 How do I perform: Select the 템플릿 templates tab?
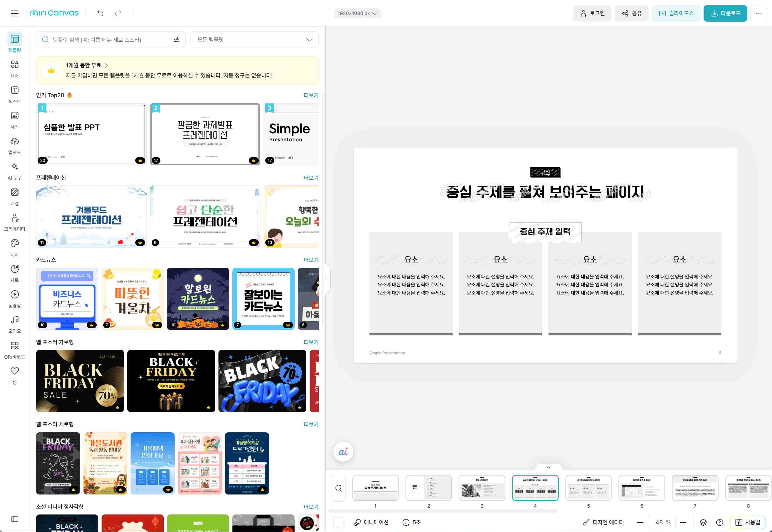coord(15,43)
